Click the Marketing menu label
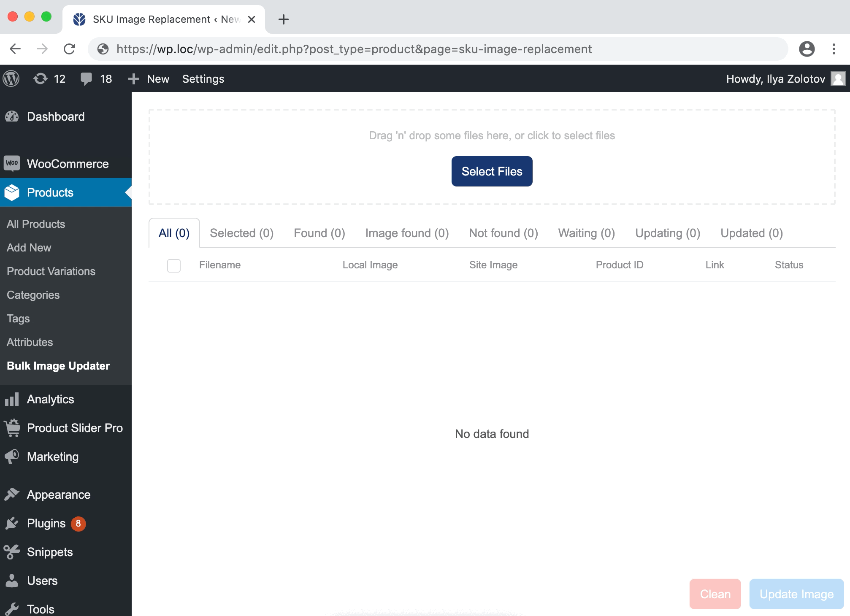The height and width of the screenshot is (616, 850). coord(53,457)
